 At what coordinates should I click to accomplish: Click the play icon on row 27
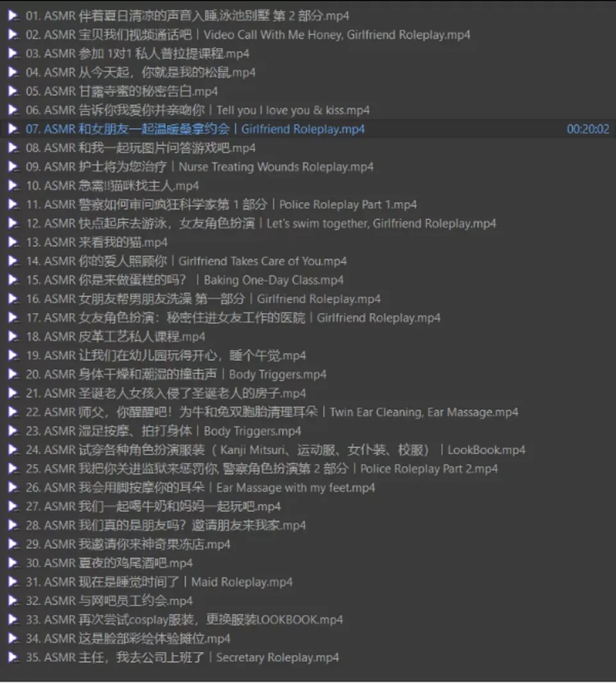coord(14,506)
